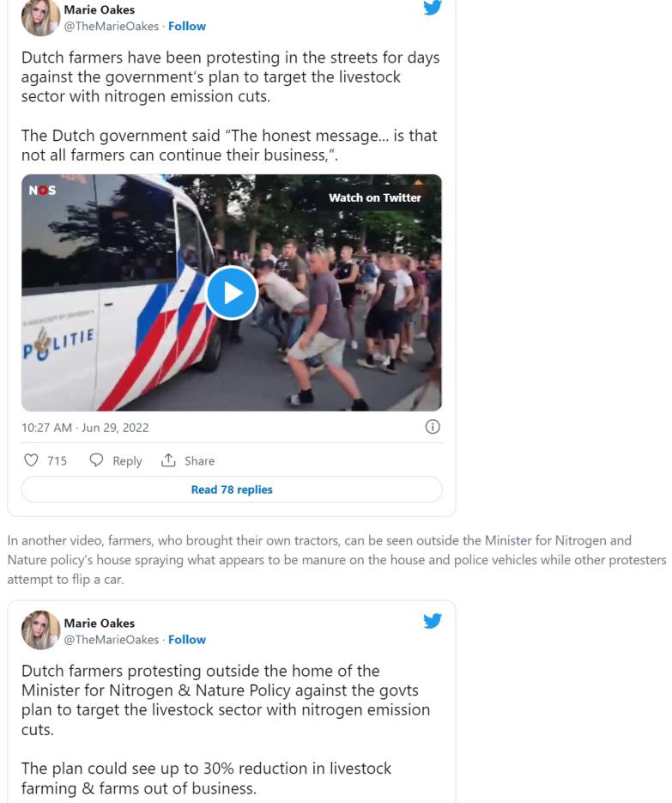The height and width of the screenshot is (803, 672).
Task: Click Marie Oakes name in second tweet
Action: pyautogui.click(x=100, y=624)
